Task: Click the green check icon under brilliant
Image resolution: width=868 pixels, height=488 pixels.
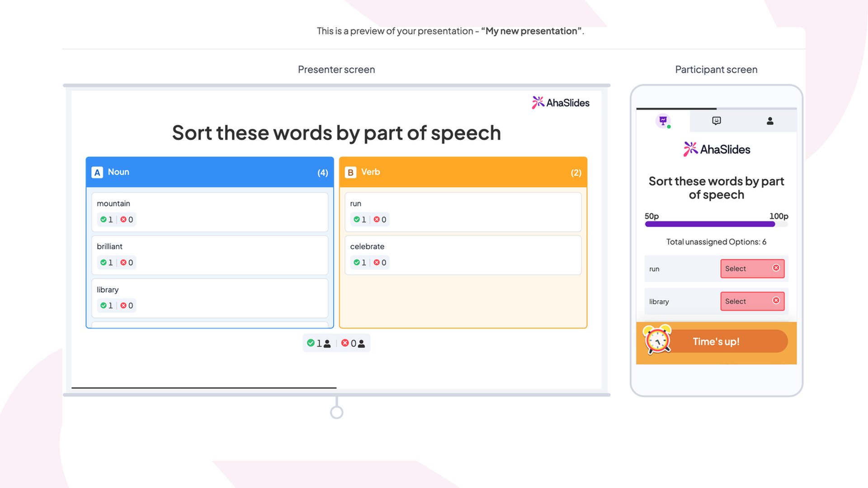Action: [104, 263]
